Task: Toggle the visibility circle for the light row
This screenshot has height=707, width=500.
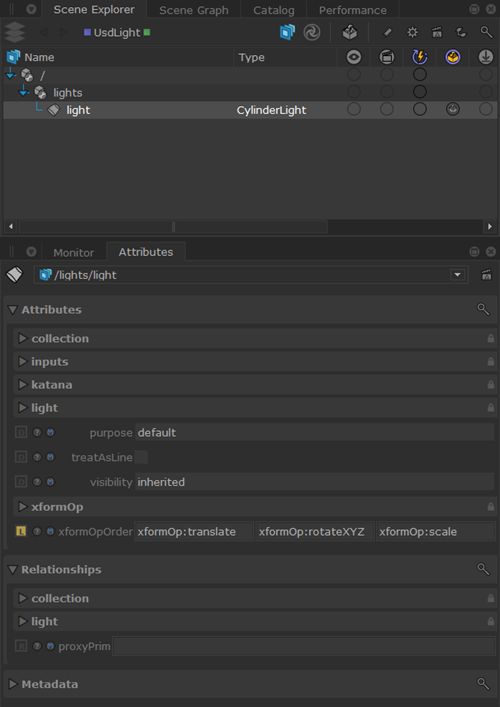Action: click(354, 110)
